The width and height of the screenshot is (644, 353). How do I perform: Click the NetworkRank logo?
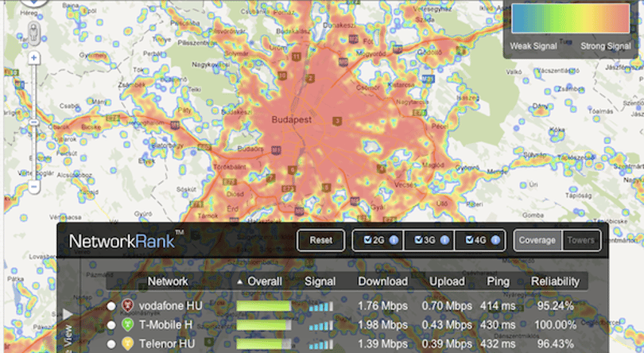tap(126, 240)
